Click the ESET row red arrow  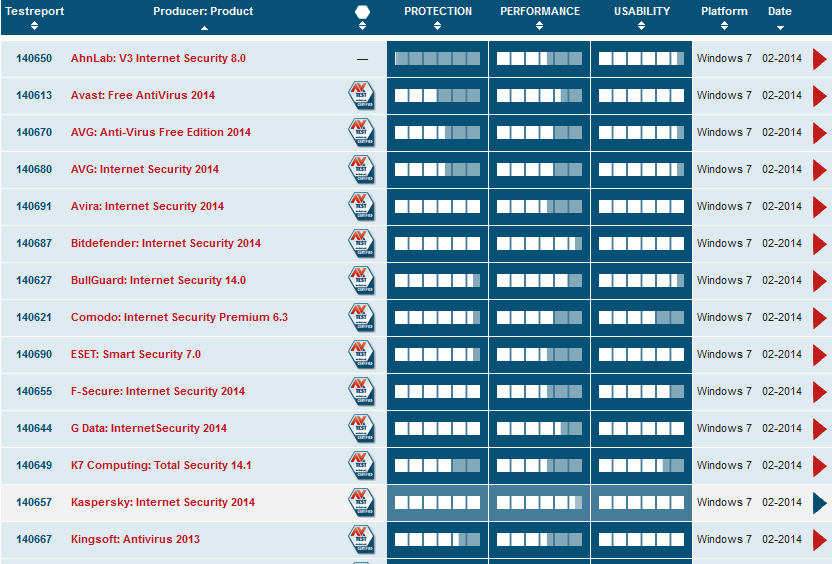[x=820, y=355]
